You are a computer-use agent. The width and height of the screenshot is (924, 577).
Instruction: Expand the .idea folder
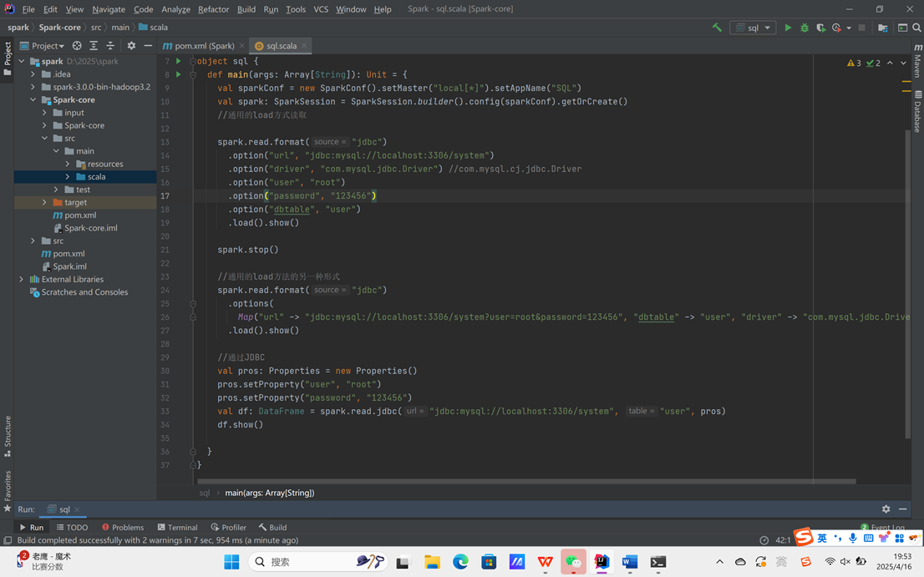33,74
